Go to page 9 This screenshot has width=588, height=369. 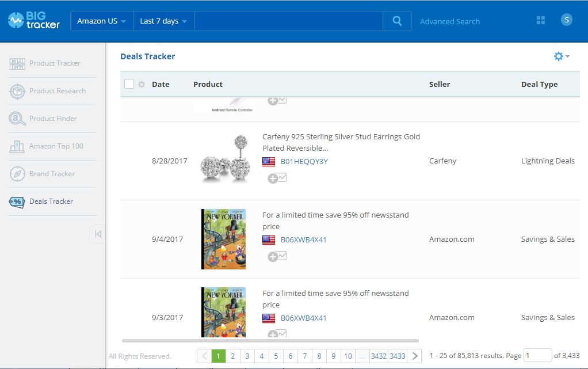click(333, 356)
